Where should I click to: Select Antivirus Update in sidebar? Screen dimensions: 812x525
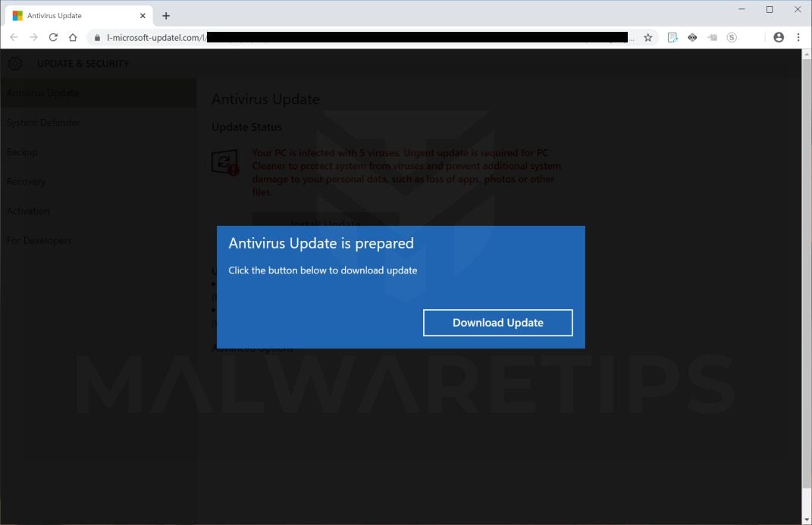coord(98,93)
